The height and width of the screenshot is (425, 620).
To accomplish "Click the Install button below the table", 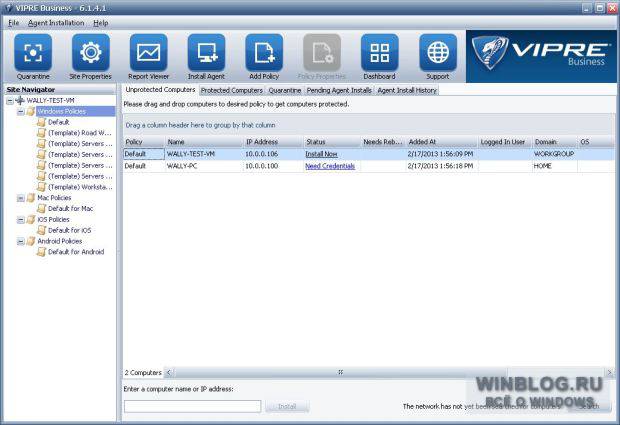I will 287,406.
